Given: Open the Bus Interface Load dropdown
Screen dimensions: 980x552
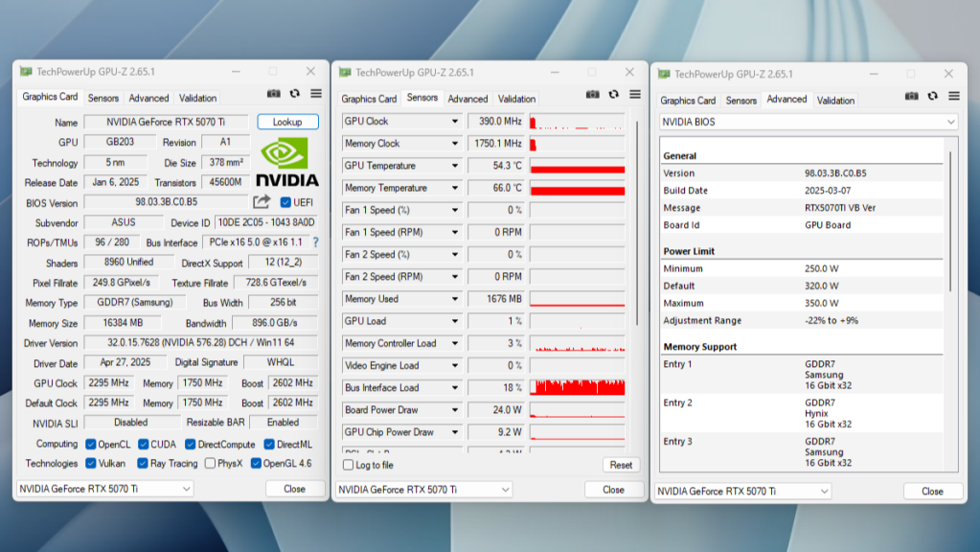Looking at the screenshot, I should tap(455, 387).
